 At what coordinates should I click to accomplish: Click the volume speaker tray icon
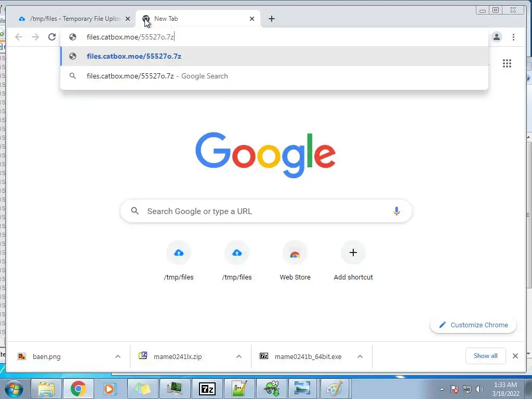[480, 389]
